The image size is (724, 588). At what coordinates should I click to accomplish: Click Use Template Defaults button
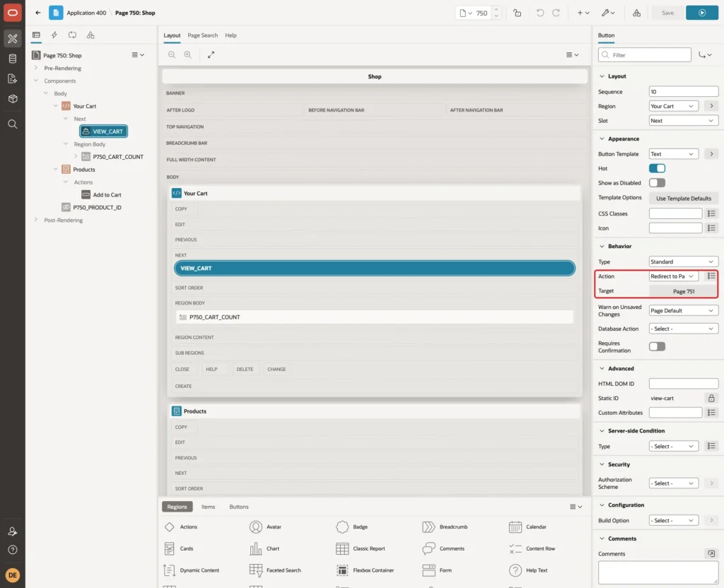point(684,199)
